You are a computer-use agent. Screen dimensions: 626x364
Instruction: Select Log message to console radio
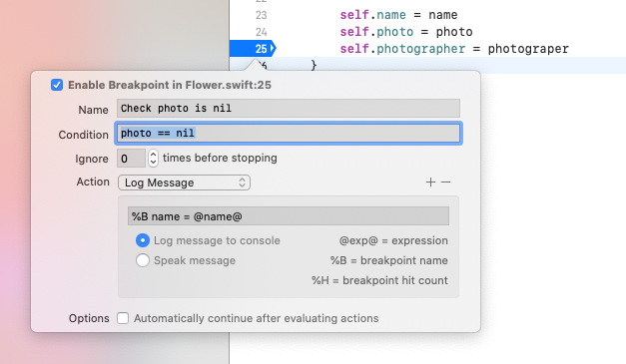click(x=143, y=240)
